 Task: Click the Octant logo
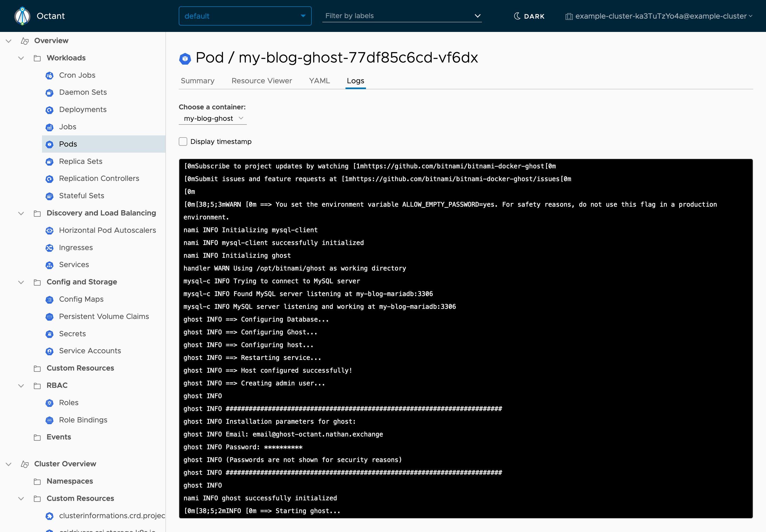tap(22, 16)
